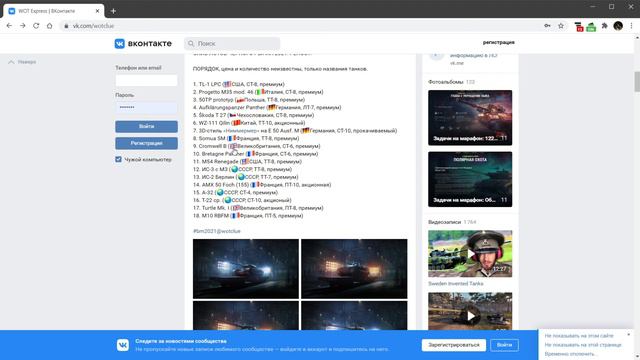Click the green extension icon in toolbar
The height and width of the screenshot is (360, 640).
(591, 27)
